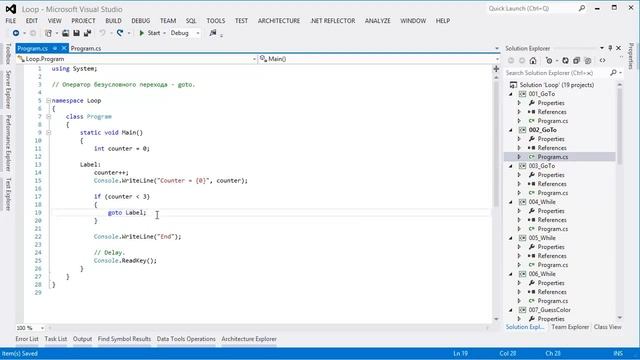
Task: Open the Server Explorer side tab
Action: pos(8,89)
